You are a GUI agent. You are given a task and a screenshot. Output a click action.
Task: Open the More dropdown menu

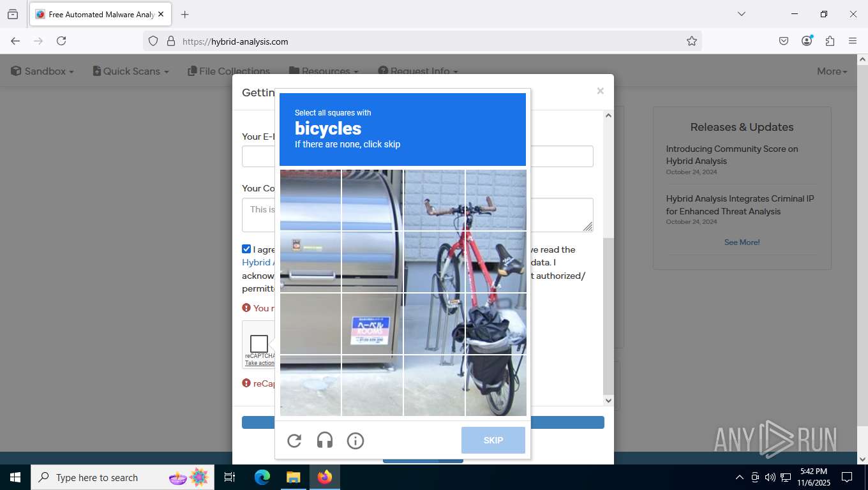[x=832, y=71]
